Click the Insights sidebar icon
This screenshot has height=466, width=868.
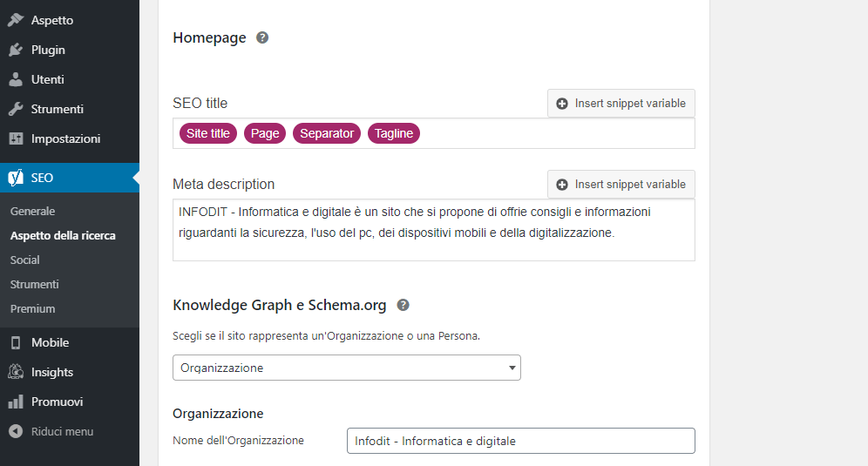point(16,372)
